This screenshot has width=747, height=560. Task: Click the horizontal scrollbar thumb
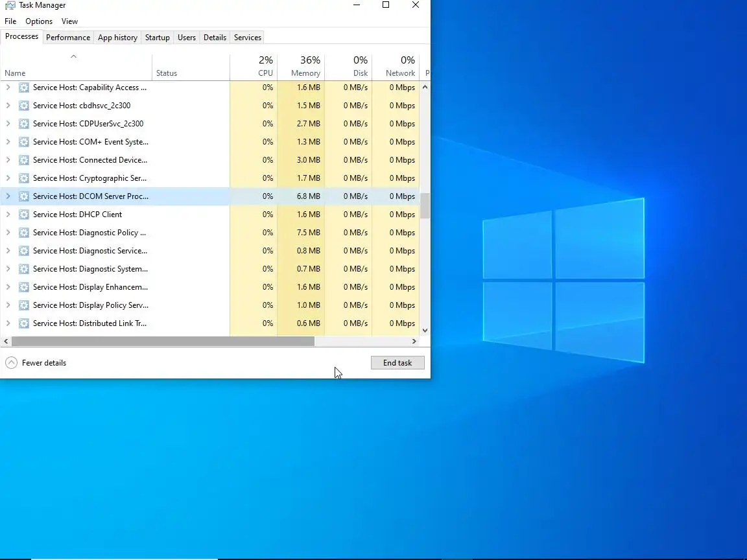point(163,342)
